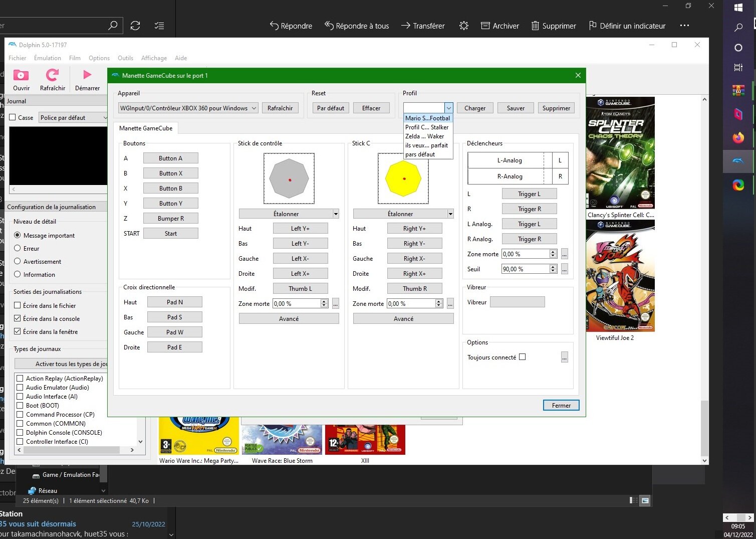The width and height of the screenshot is (756, 539).
Task: Click the Définir un indicateur flag icon
Action: coord(593,26)
